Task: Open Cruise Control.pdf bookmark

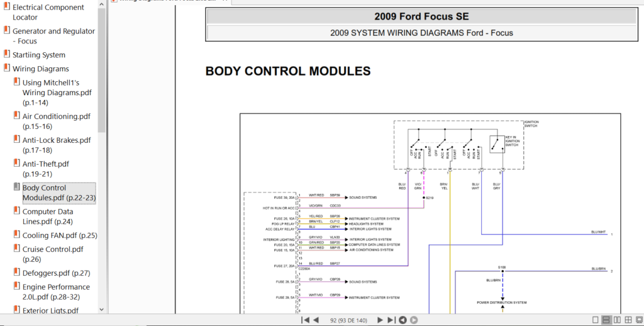Action: point(53,254)
